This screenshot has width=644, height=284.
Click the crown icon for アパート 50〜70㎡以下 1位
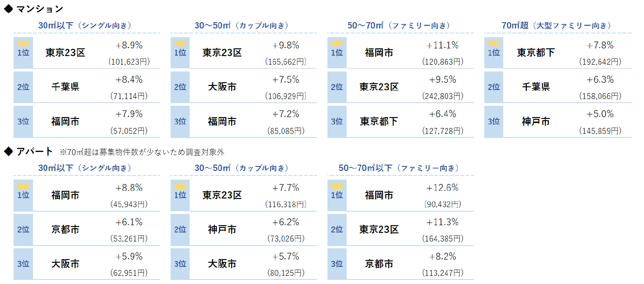click(337, 185)
